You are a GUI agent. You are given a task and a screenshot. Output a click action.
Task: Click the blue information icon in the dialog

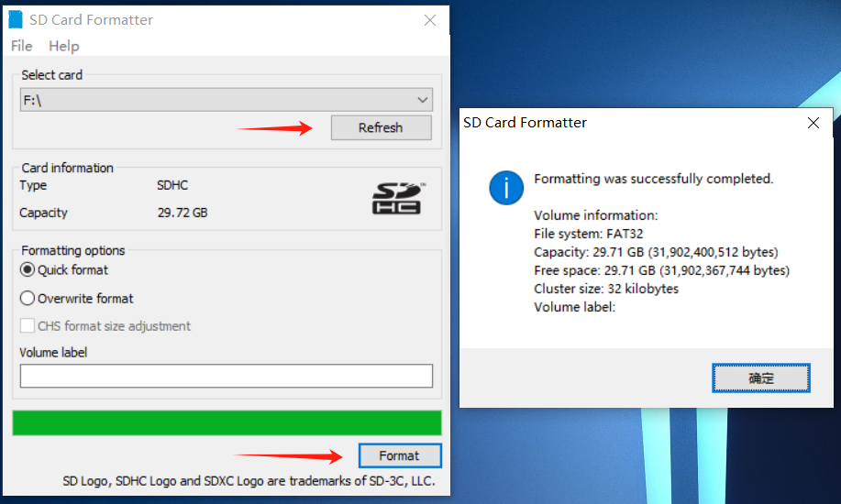505,188
